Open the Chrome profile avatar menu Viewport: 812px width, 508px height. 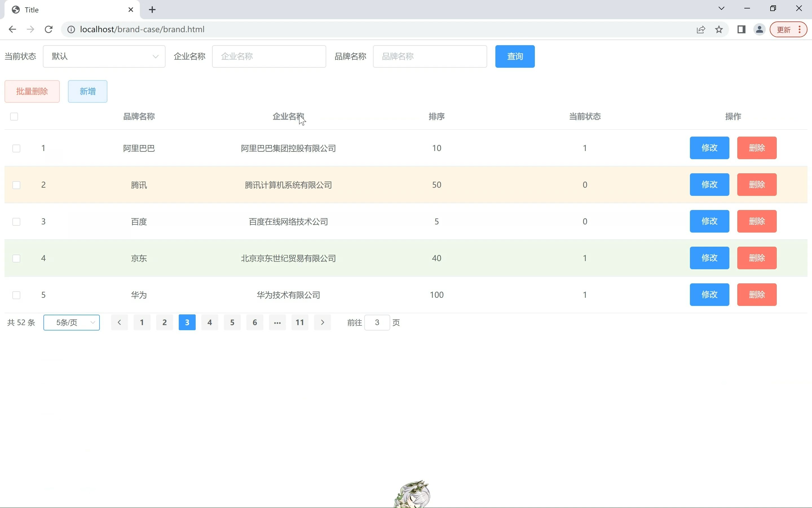[x=759, y=30]
